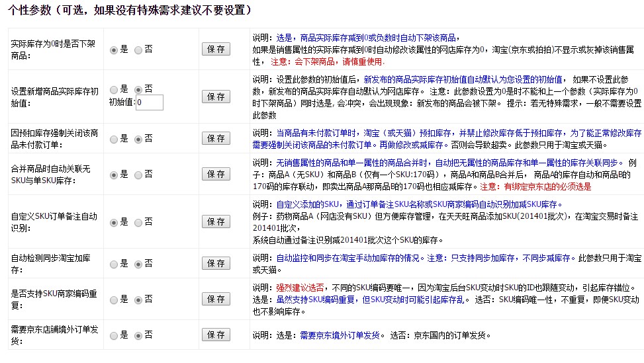The image size is (644, 363).
Task: Save the 需要京东店铺境外订单发货 setting
Action: tap(215, 335)
